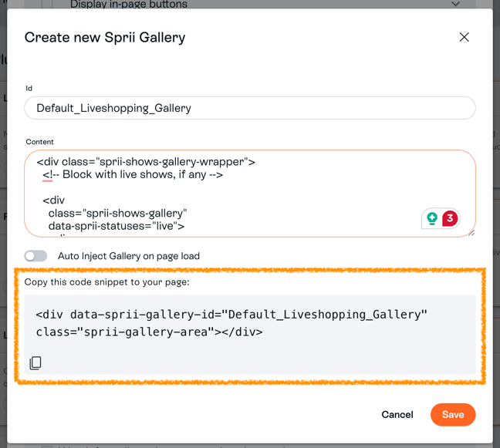The height and width of the screenshot is (448, 500).
Task: Select the div data-sprii-gallery-id snippet text
Action: coord(231,323)
